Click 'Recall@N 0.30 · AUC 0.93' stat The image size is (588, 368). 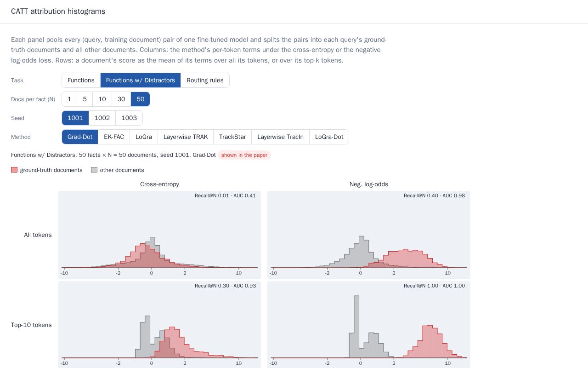pos(225,286)
